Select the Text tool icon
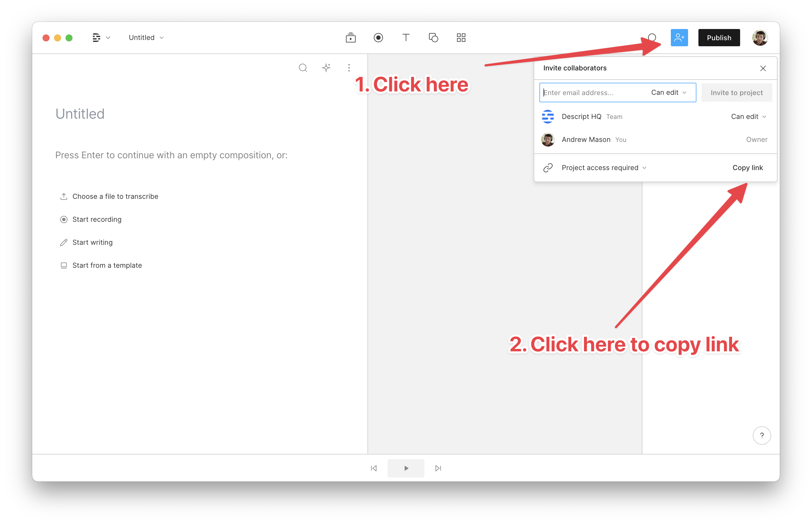 (x=405, y=37)
